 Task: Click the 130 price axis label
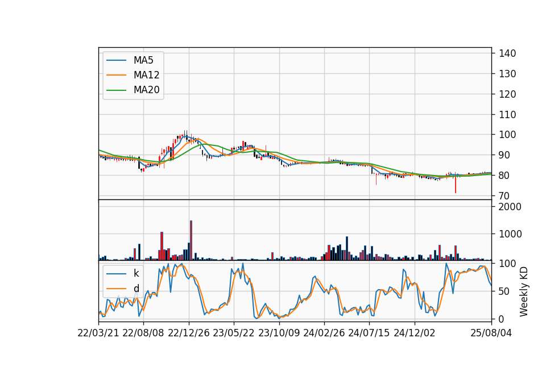pyautogui.click(x=507, y=74)
